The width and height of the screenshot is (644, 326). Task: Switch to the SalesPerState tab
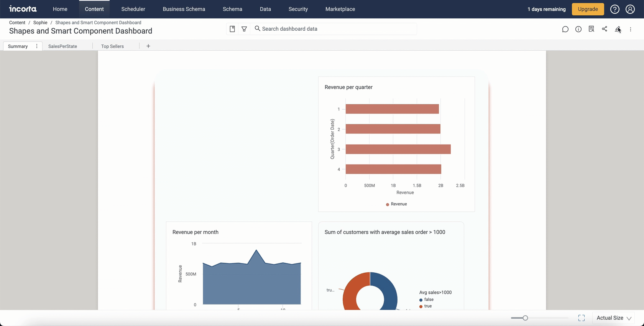coord(62,46)
